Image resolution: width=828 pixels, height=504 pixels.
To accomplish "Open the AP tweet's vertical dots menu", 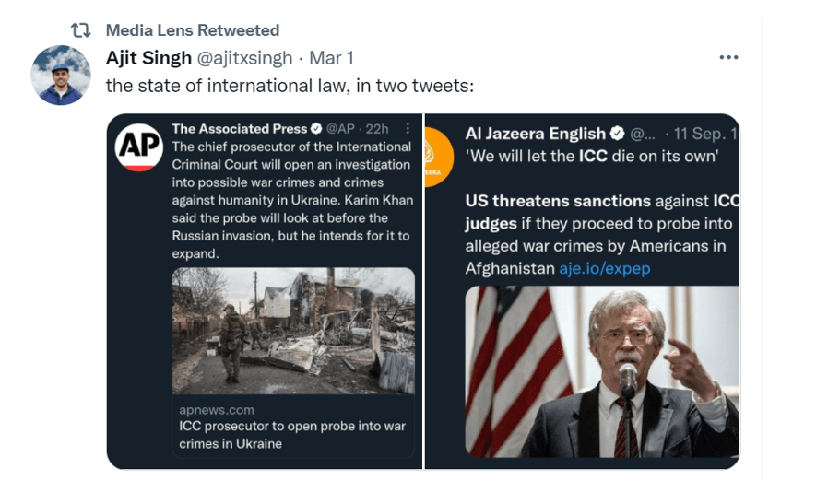I will (406, 128).
